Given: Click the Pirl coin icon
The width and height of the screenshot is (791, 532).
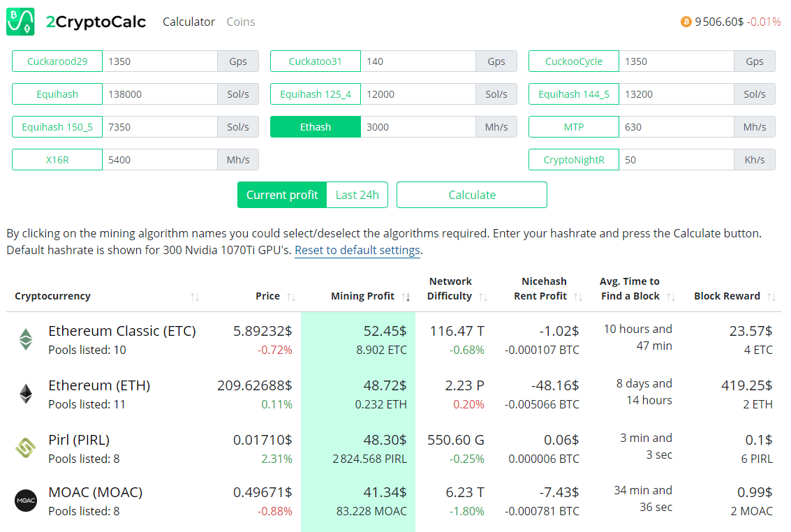Looking at the screenshot, I should click(26, 448).
